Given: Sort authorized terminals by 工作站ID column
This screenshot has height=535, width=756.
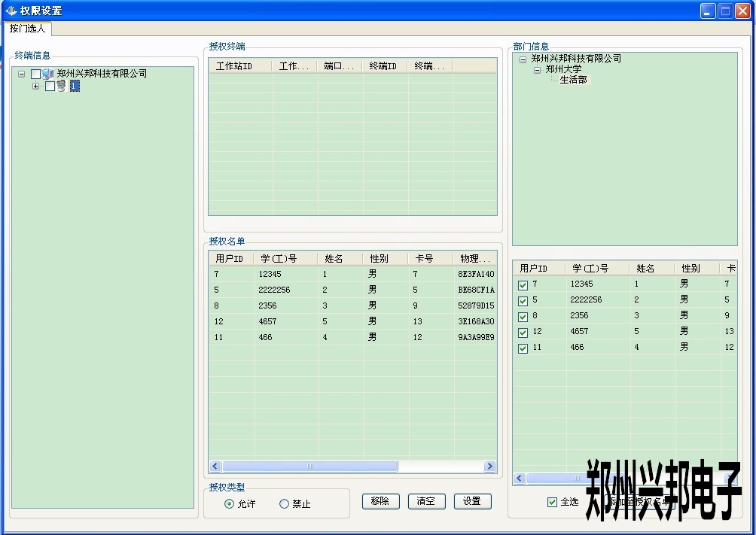Looking at the screenshot, I should click(x=240, y=66).
